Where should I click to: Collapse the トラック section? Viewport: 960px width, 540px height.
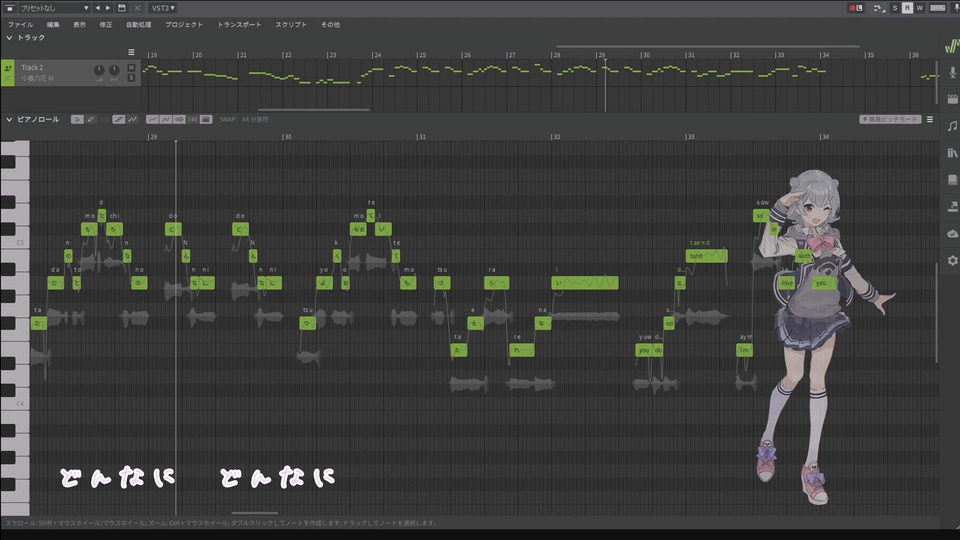[9, 38]
